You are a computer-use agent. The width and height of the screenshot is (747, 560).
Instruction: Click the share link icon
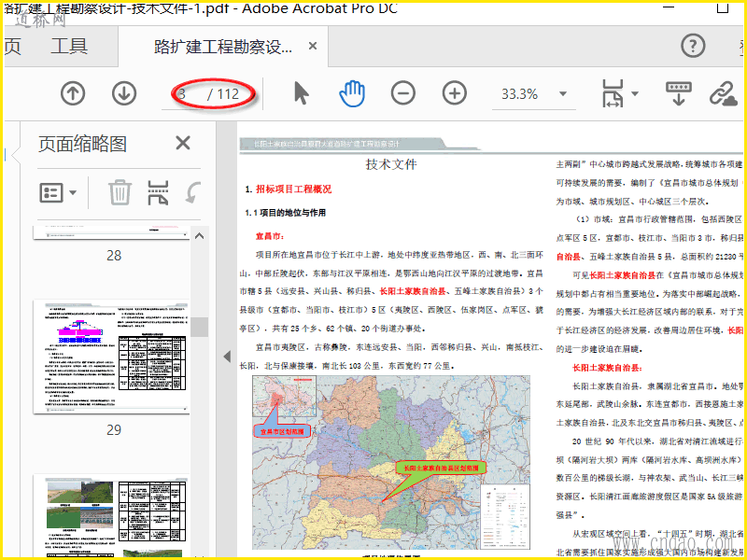[x=723, y=93]
